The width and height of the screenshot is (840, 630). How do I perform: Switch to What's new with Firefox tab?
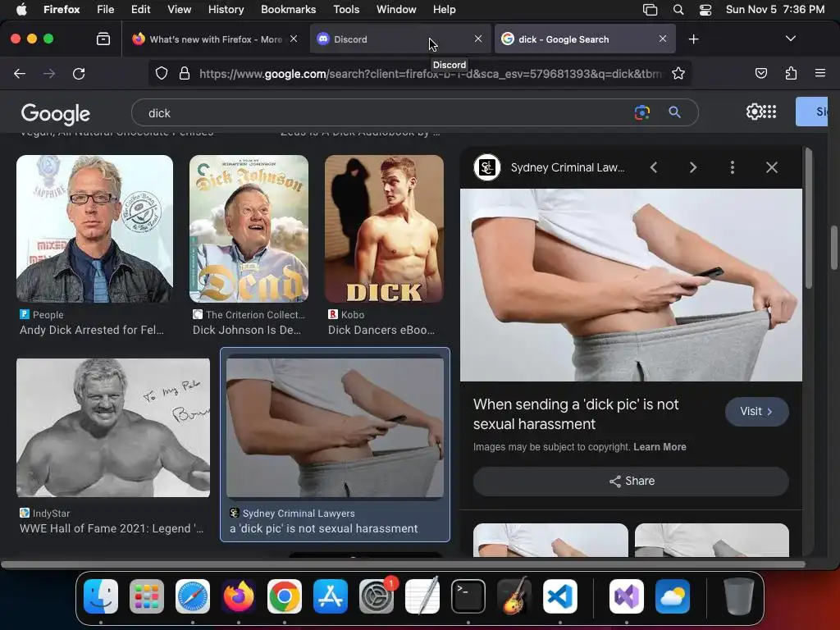pos(214,39)
